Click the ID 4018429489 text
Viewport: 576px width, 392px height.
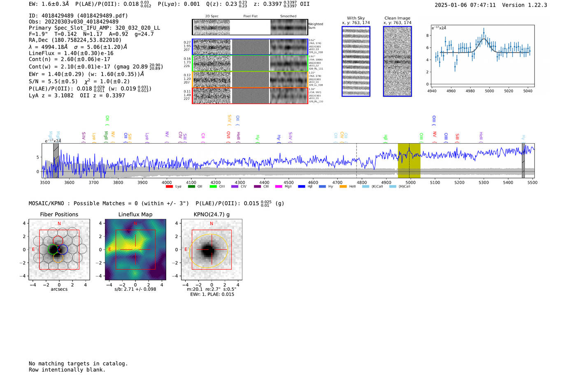point(78,16)
